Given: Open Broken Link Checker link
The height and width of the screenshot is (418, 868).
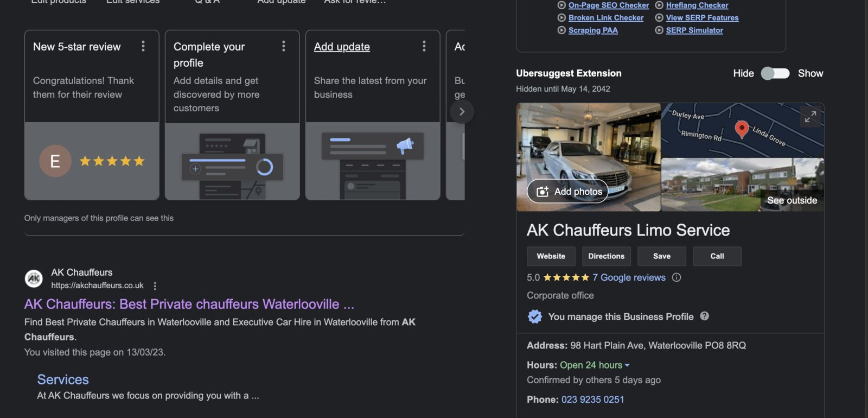Looking at the screenshot, I should pyautogui.click(x=606, y=18).
